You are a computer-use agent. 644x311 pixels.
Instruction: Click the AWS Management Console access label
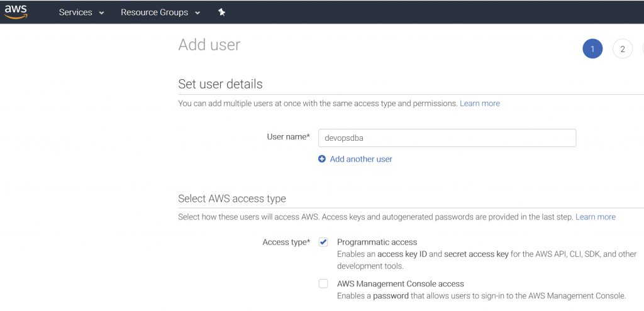[401, 283]
